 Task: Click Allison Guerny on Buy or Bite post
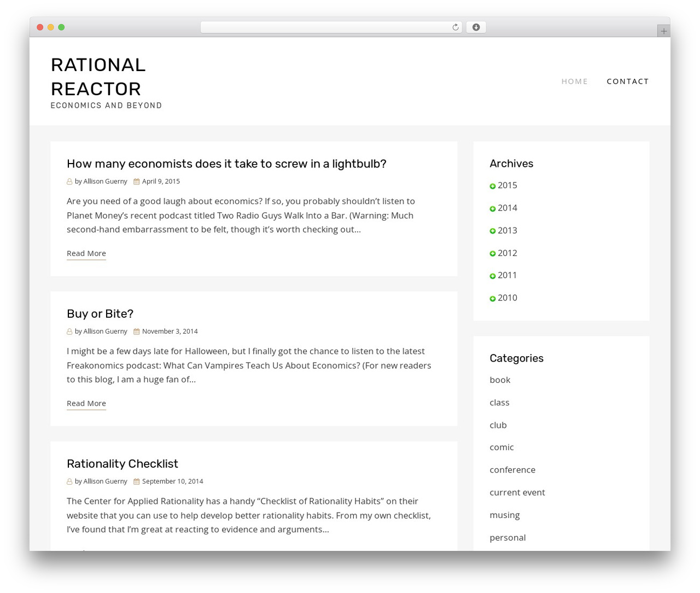(105, 332)
